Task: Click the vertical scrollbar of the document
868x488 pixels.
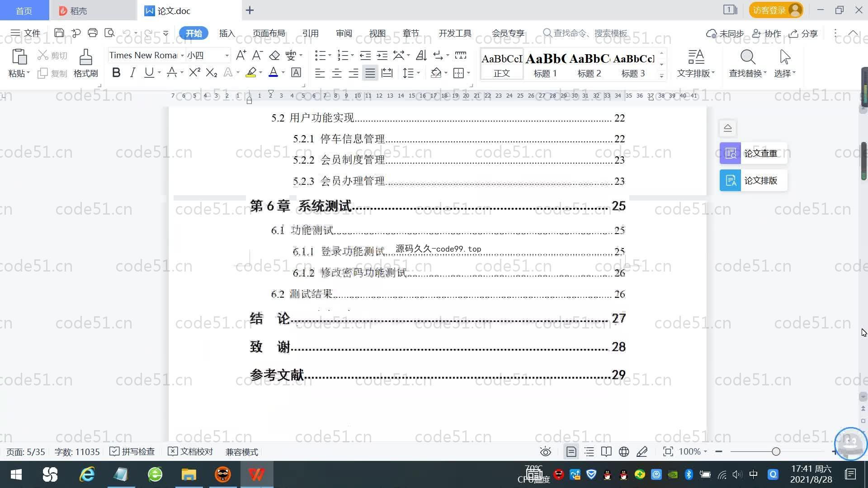Action: pyautogui.click(x=863, y=161)
